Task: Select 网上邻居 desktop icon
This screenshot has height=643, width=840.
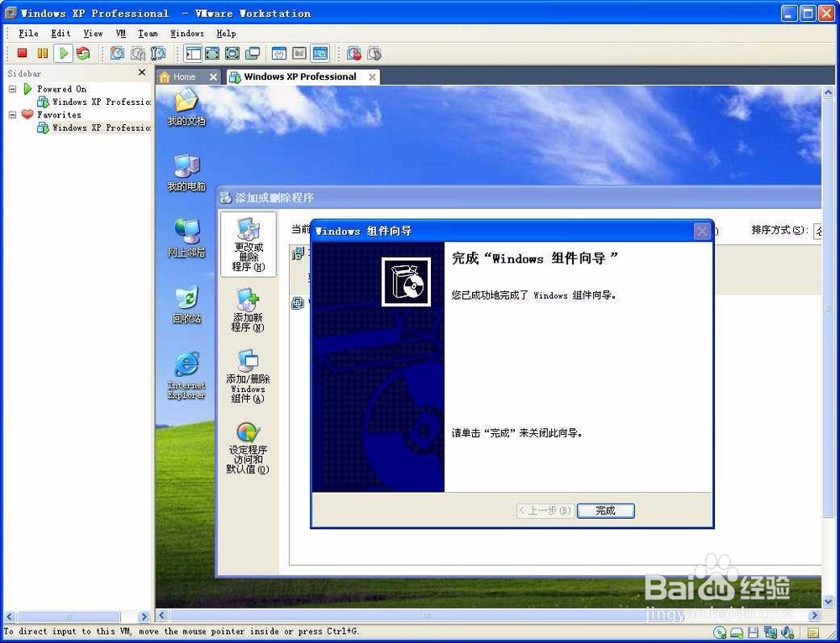Action: pos(186,238)
